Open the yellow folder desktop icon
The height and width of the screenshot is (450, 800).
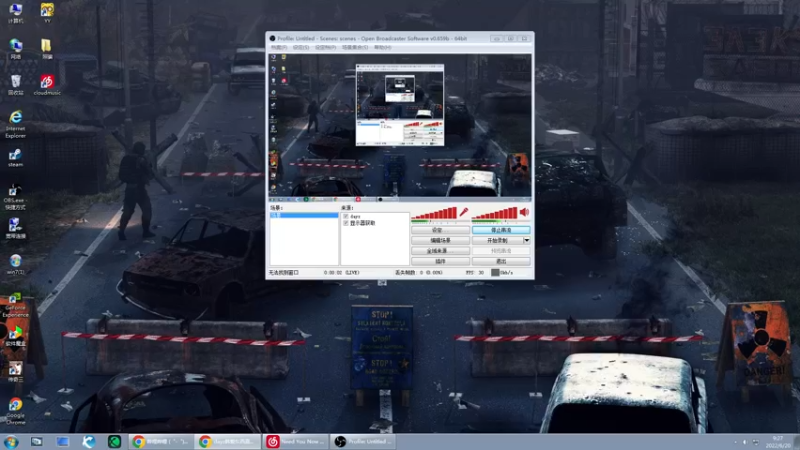pyautogui.click(x=47, y=49)
